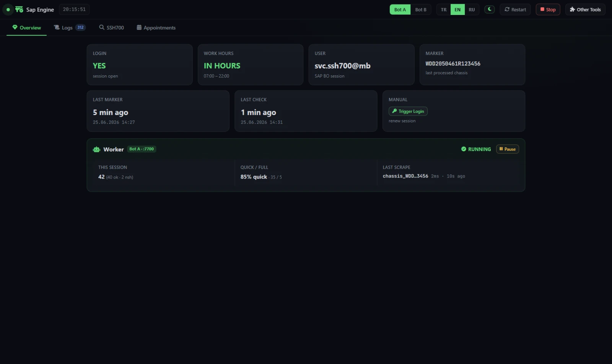Image resolution: width=612 pixels, height=364 pixels.
Task: Click the green status dot beside Sap Engine
Action: [8, 10]
